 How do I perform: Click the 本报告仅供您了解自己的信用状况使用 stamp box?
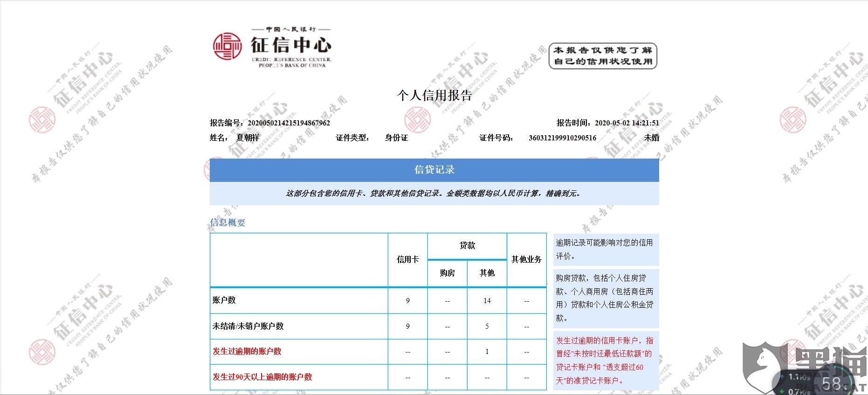(603, 56)
